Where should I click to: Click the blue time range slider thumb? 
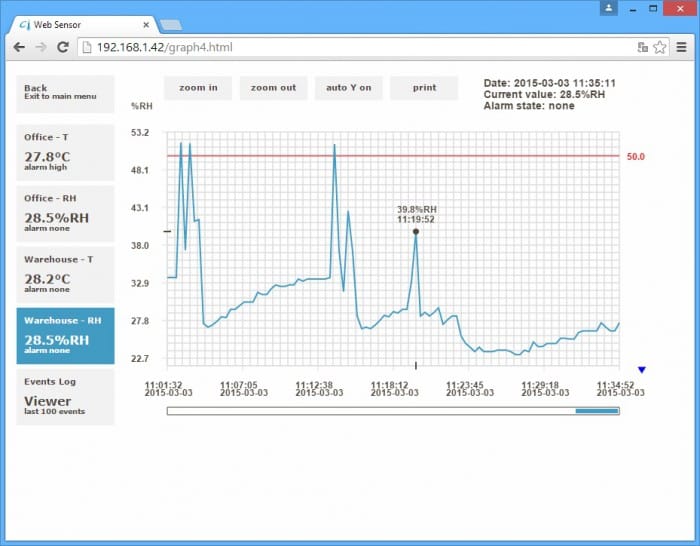pyautogui.click(x=596, y=410)
